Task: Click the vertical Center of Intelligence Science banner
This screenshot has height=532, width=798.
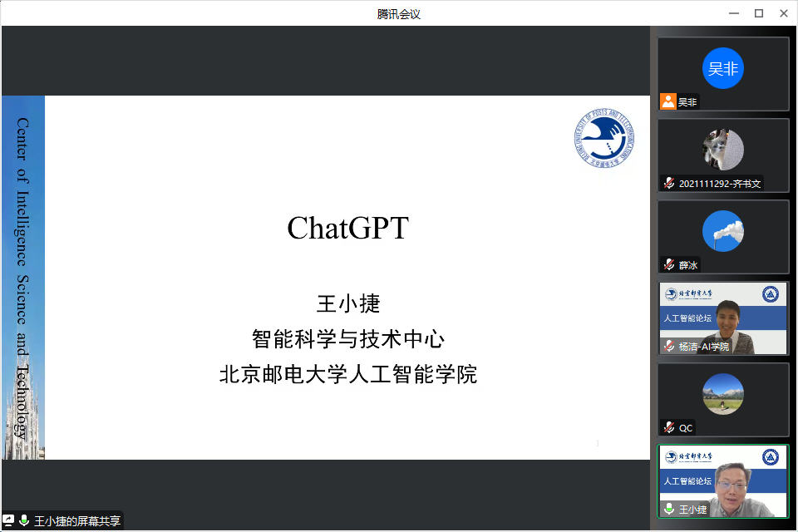Action: coord(23,278)
